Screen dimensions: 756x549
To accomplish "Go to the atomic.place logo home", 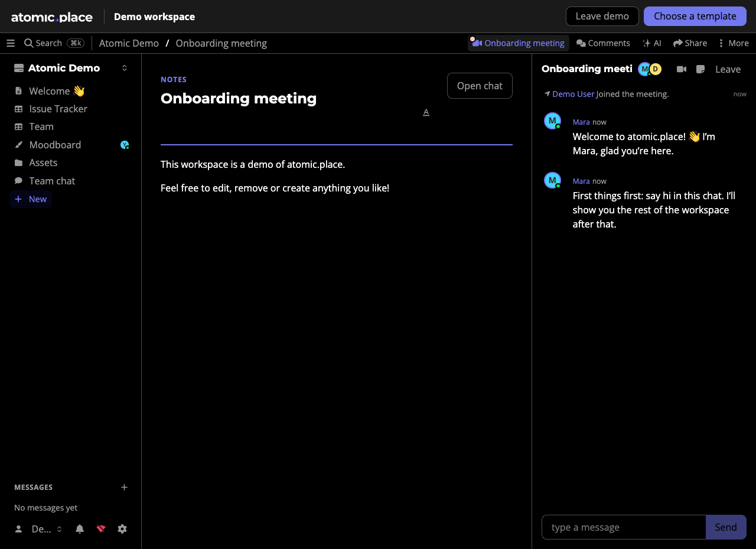I will [52, 17].
